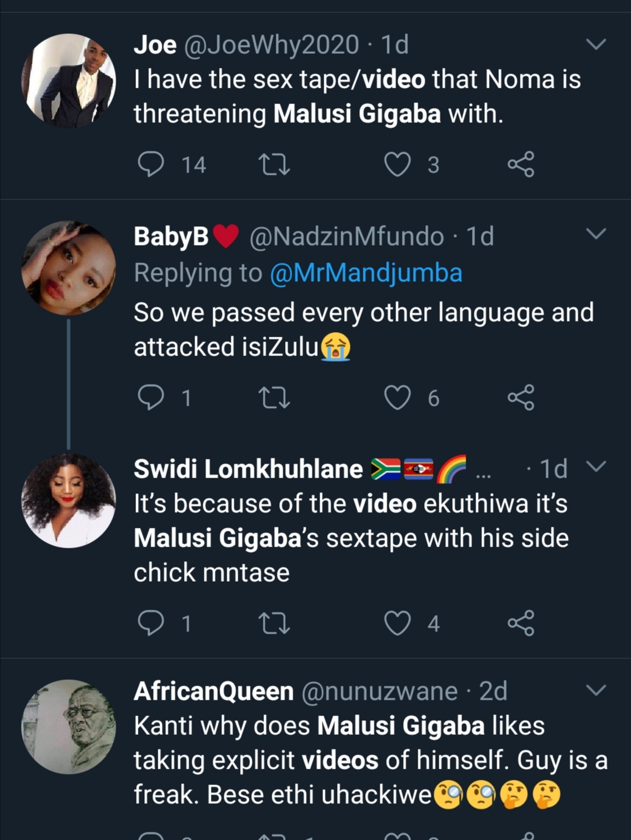Share Joe's tweet
The image size is (631, 840).
(521, 164)
